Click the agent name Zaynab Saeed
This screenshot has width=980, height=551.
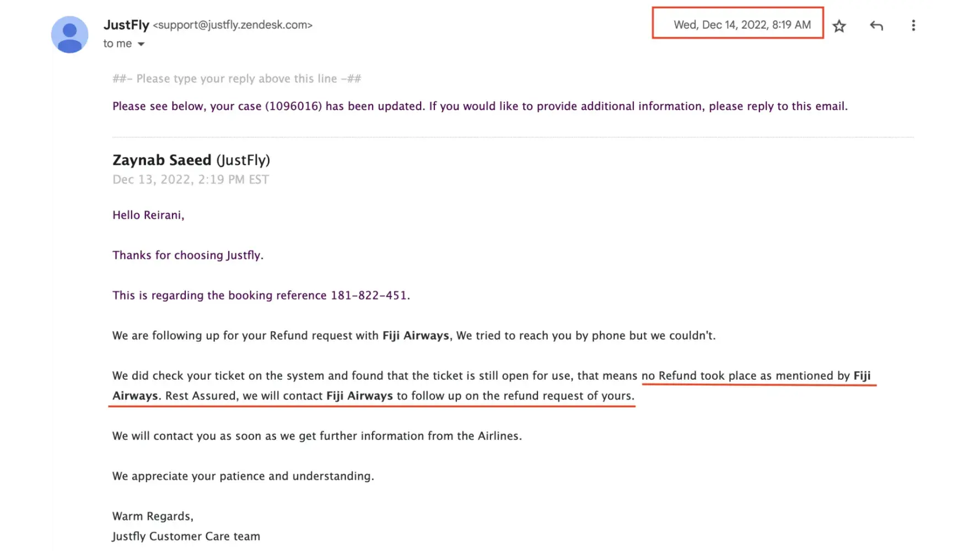pos(162,160)
